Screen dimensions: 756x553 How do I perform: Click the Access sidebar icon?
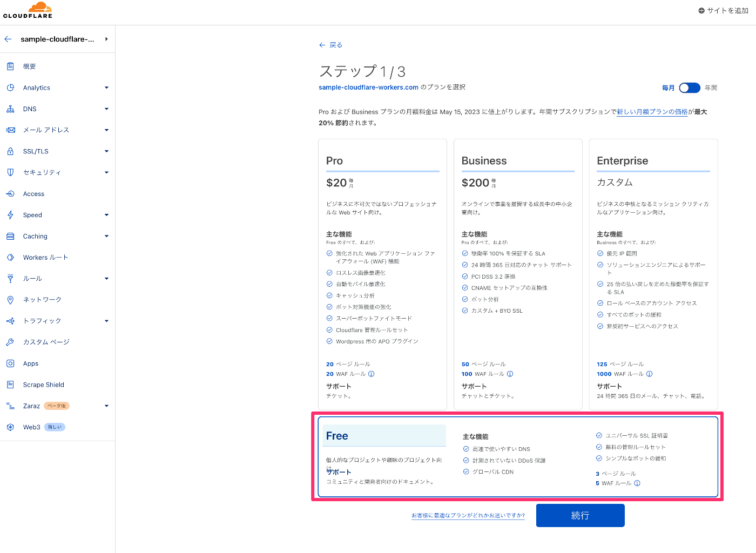coord(10,193)
